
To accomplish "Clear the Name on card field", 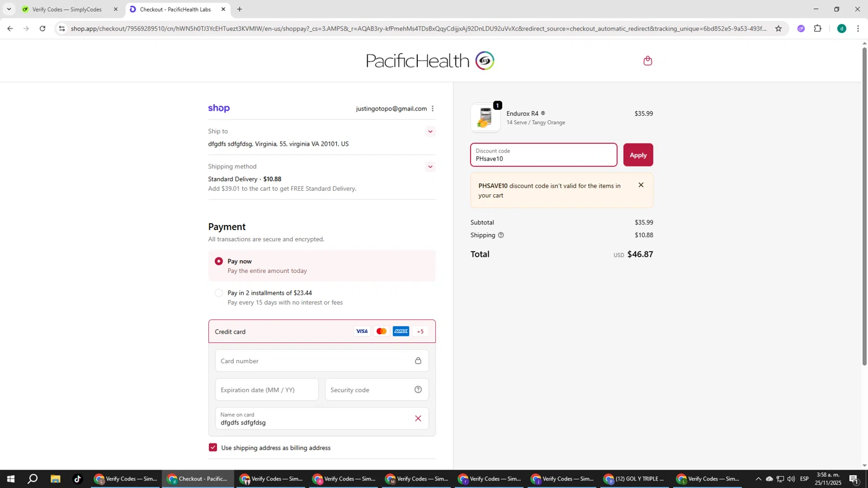I will pos(418,419).
